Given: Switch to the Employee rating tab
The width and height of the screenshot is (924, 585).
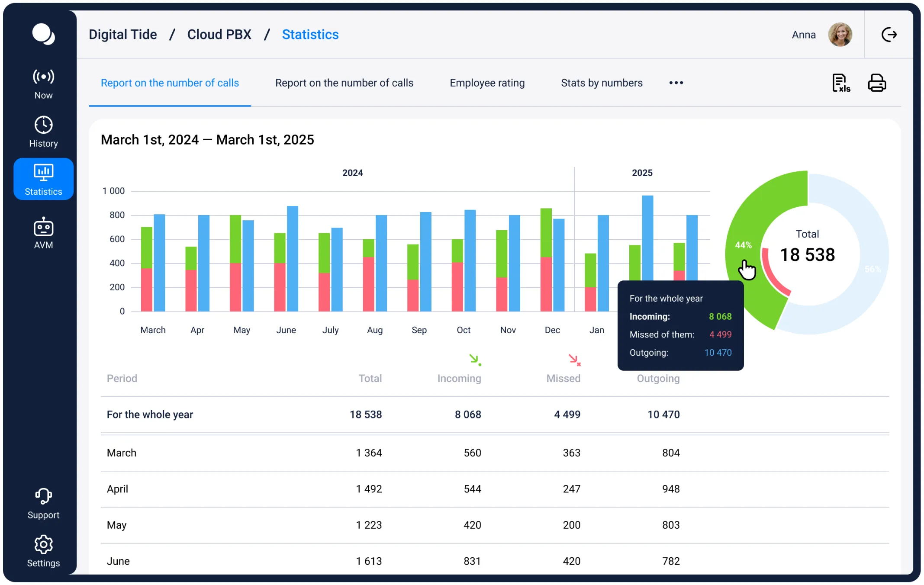Looking at the screenshot, I should point(487,83).
